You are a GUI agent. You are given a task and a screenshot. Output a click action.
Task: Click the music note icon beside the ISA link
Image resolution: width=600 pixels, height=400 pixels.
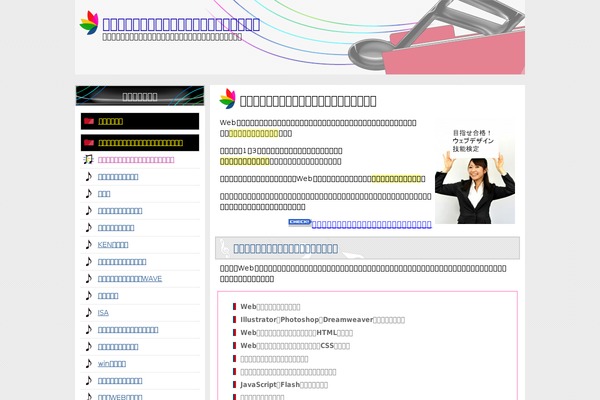(x=89, y=312)
